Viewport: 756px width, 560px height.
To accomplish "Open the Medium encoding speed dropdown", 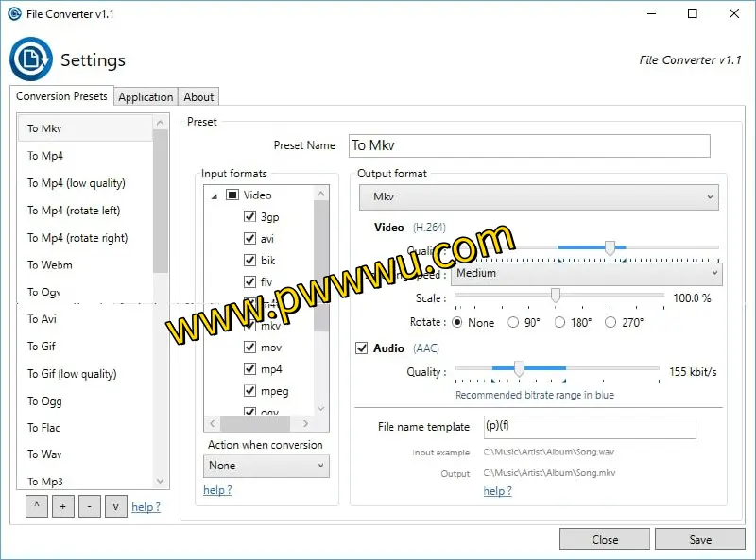I will tap(586, 274).
